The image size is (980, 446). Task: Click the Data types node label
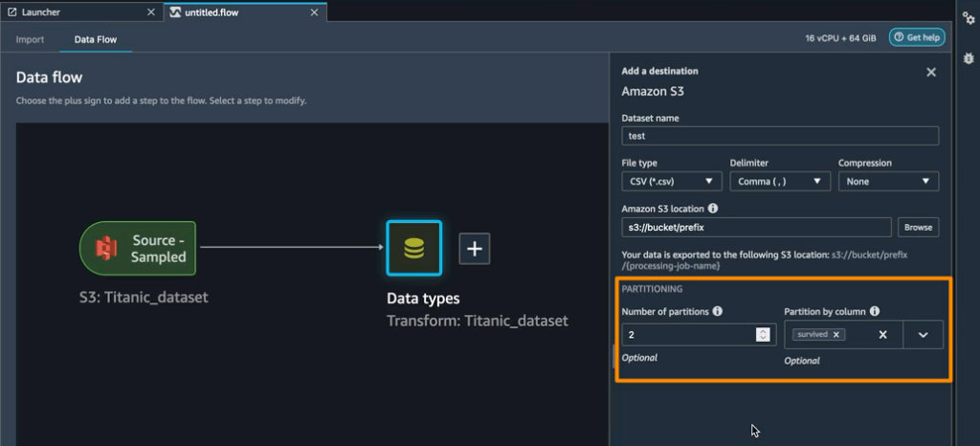423,299
